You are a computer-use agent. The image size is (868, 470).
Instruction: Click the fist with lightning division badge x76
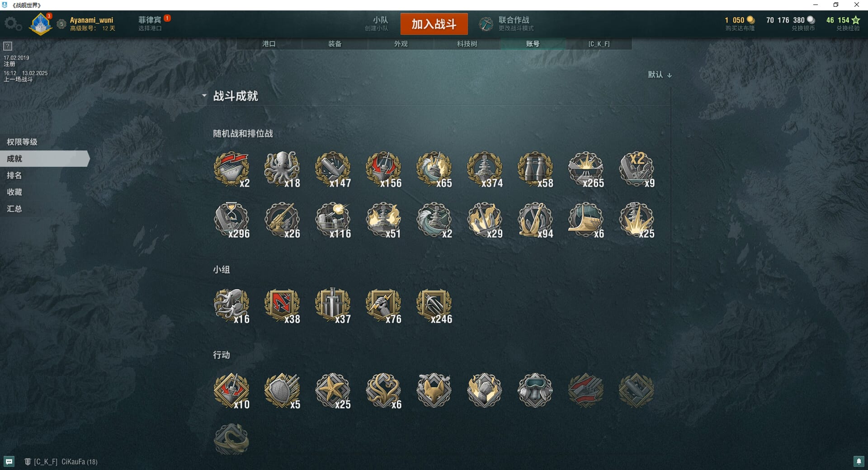383,305
